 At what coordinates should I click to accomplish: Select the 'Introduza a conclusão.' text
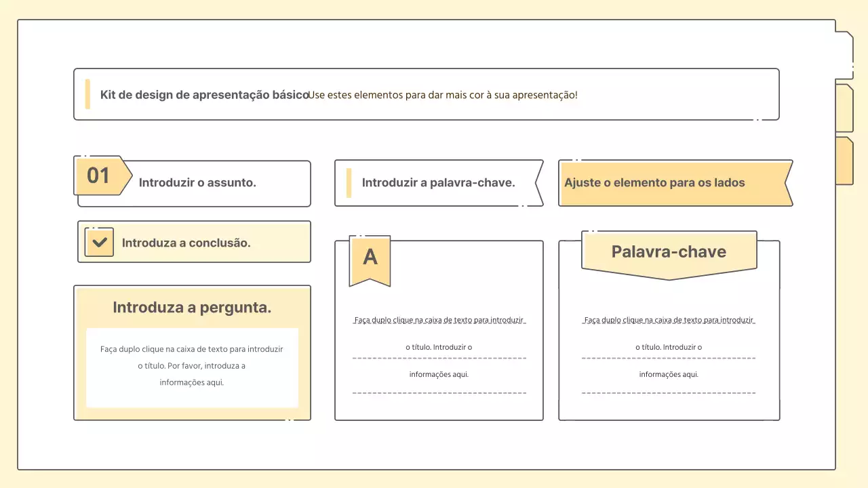(x=186, y=243)
